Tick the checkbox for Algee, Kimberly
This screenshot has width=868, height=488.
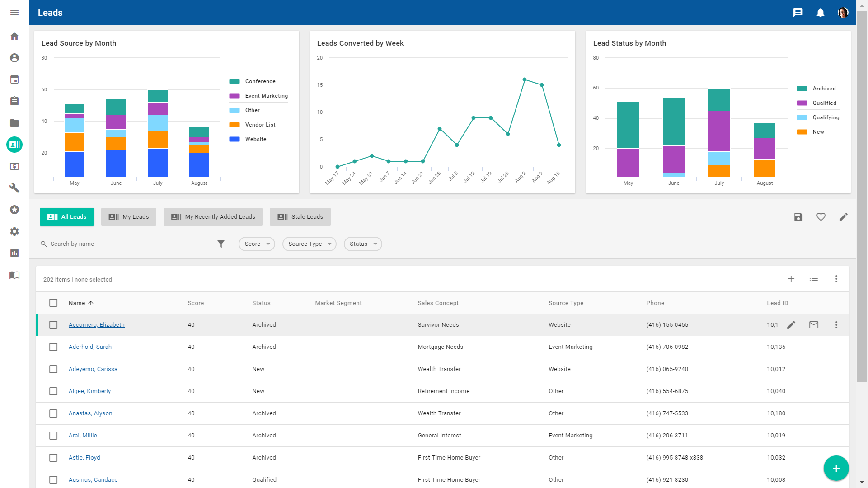(x=53, y=391)
